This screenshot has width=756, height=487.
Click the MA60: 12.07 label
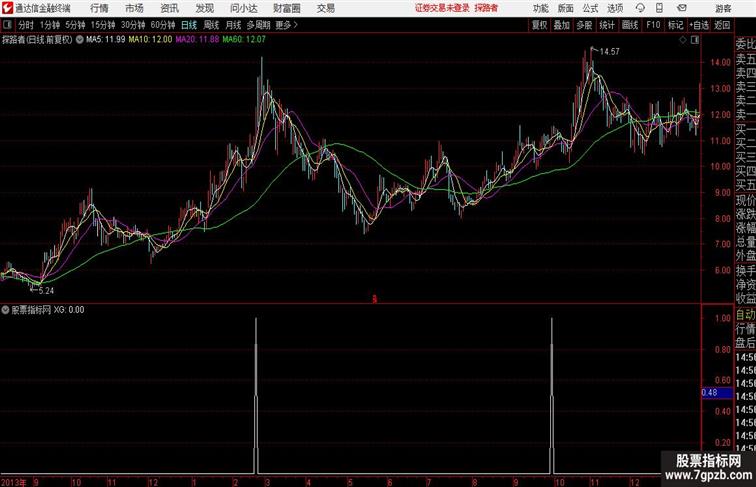(x=244, y=40)
